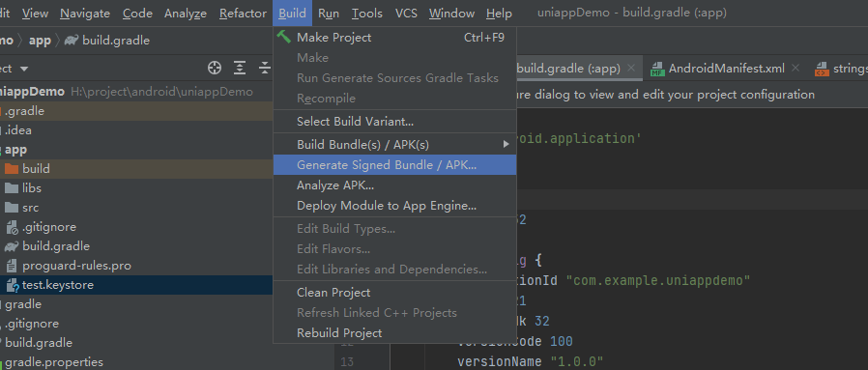
Task: Click the test.keystore file icon
Action: (13, 285)
